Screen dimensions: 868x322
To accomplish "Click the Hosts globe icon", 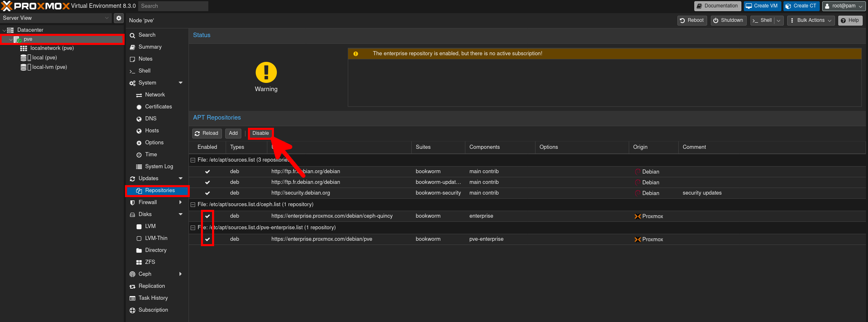I will coord(139,131).
